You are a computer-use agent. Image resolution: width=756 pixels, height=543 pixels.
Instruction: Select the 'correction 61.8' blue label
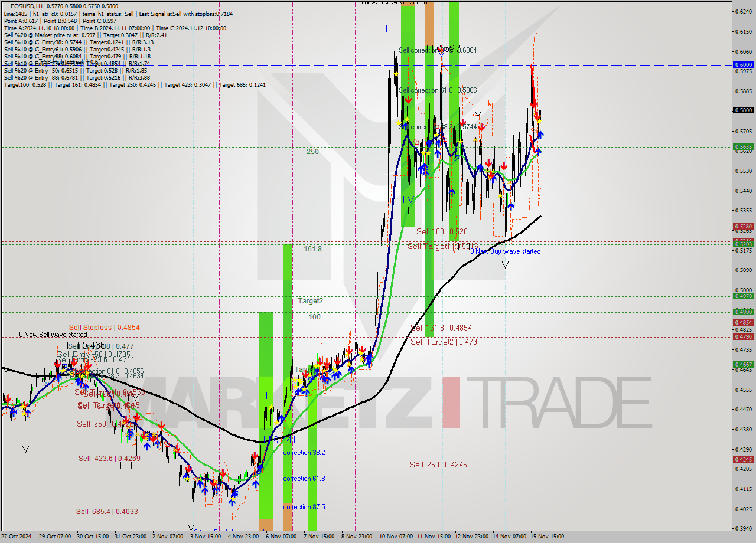pyautogui.click(x=304, y=479)
